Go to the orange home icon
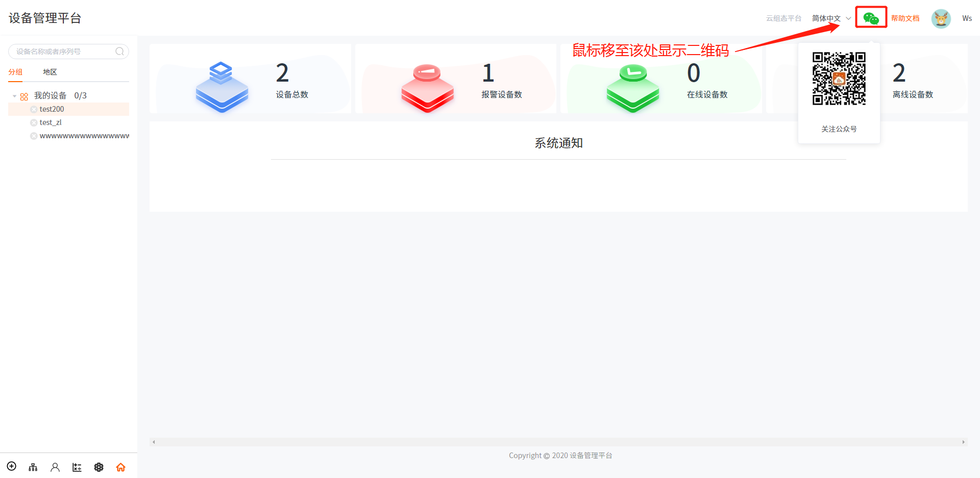This screenshot has height=478, width=980. coord(121,467)
